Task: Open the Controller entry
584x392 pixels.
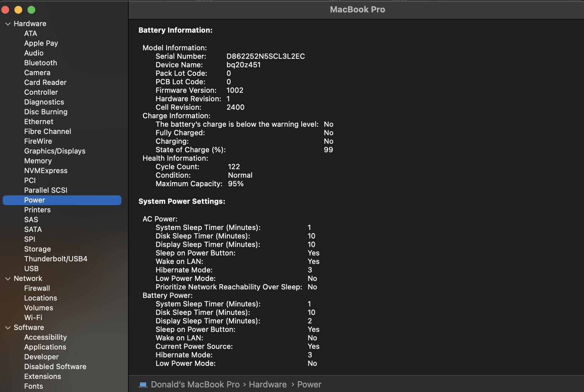Action: click(x=41, y=92)
